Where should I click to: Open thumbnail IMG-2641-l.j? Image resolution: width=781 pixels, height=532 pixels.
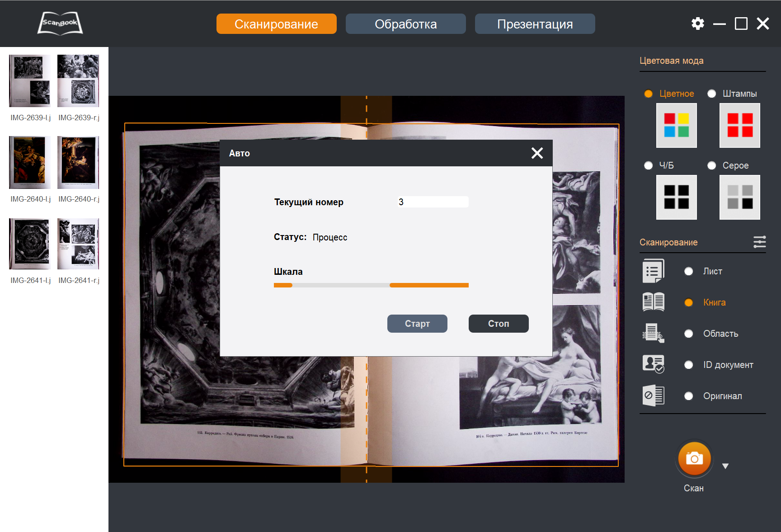(x=30, y=244)
